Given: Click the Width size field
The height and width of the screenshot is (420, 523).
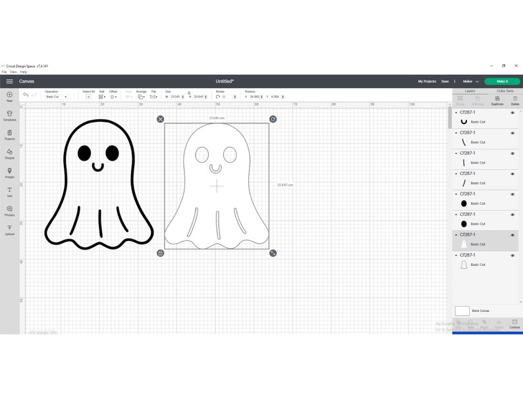Looking at the screenshot, I should tap(175, 97).
